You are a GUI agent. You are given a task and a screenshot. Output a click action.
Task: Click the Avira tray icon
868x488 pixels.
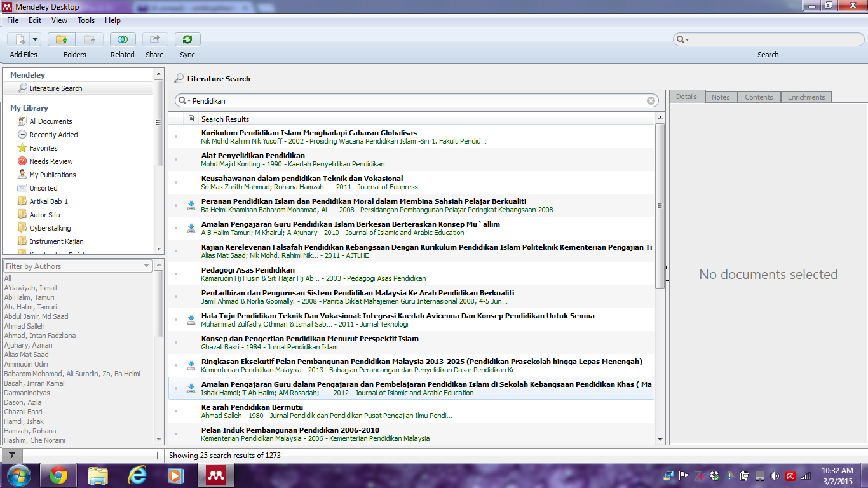(x=790, y=475)
